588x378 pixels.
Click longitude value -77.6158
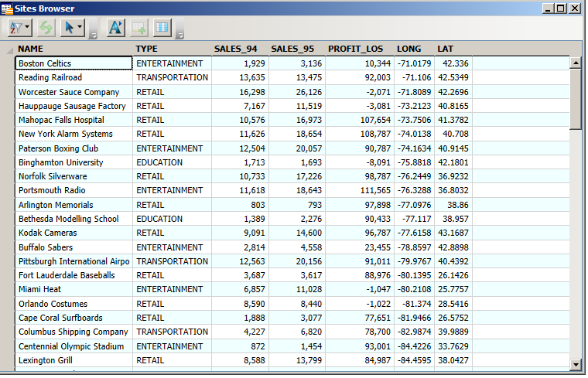tap(415, 233)
